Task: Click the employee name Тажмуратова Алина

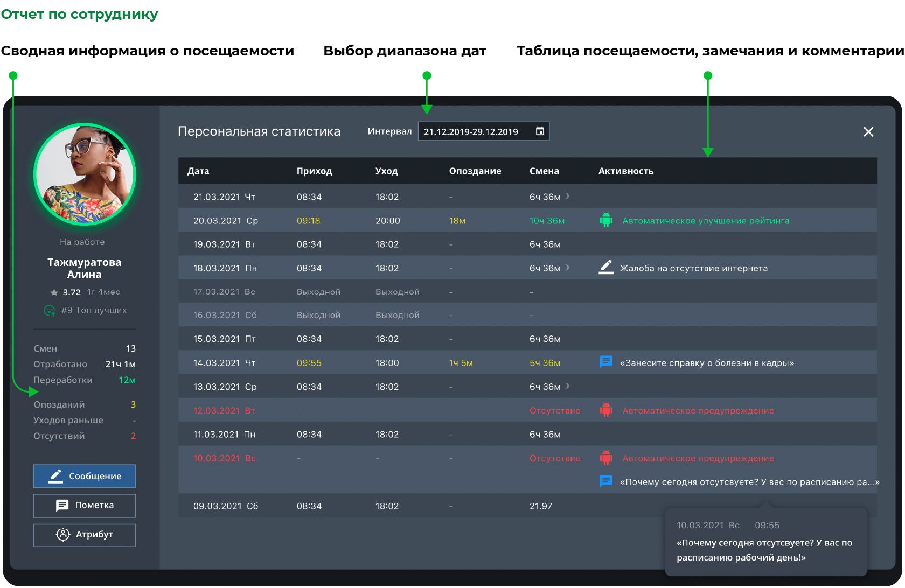Action: pos(85,268)
